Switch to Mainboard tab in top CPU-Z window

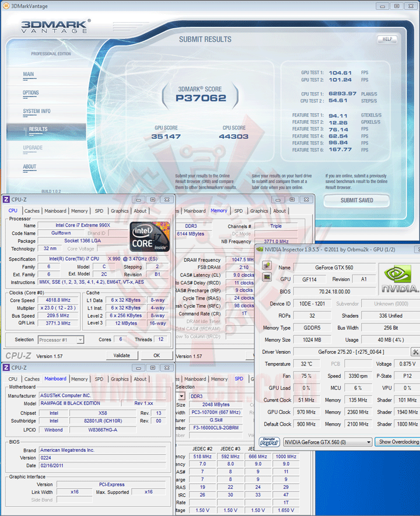[x=55, y=211]
